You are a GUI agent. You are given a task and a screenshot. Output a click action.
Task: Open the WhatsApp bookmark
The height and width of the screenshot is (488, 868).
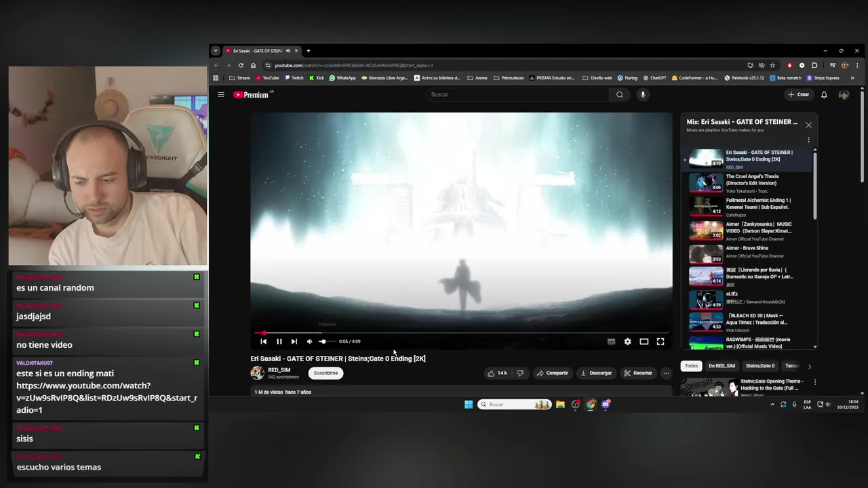click(342, 78)
